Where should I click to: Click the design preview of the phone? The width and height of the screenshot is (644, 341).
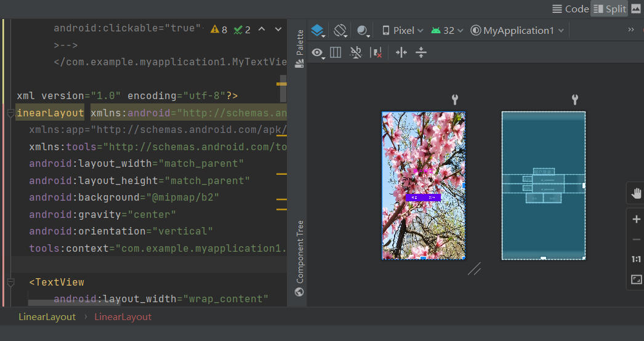(x=424, y=185)
